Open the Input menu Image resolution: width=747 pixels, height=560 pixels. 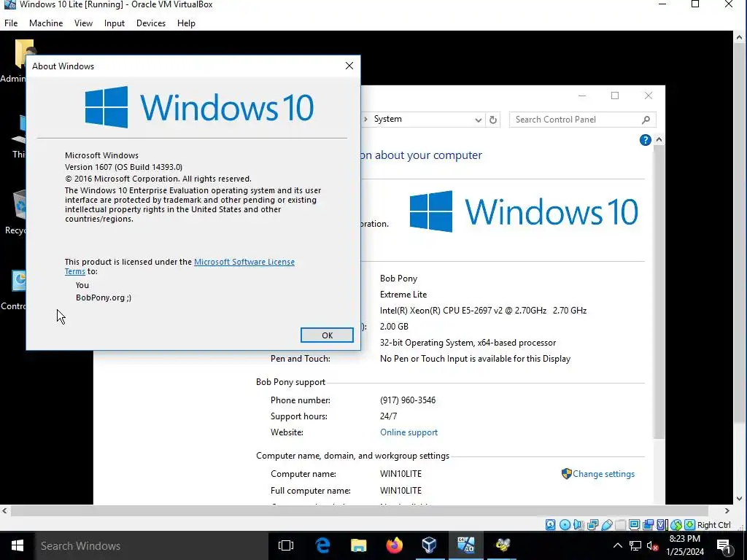[x=115, y=23]
